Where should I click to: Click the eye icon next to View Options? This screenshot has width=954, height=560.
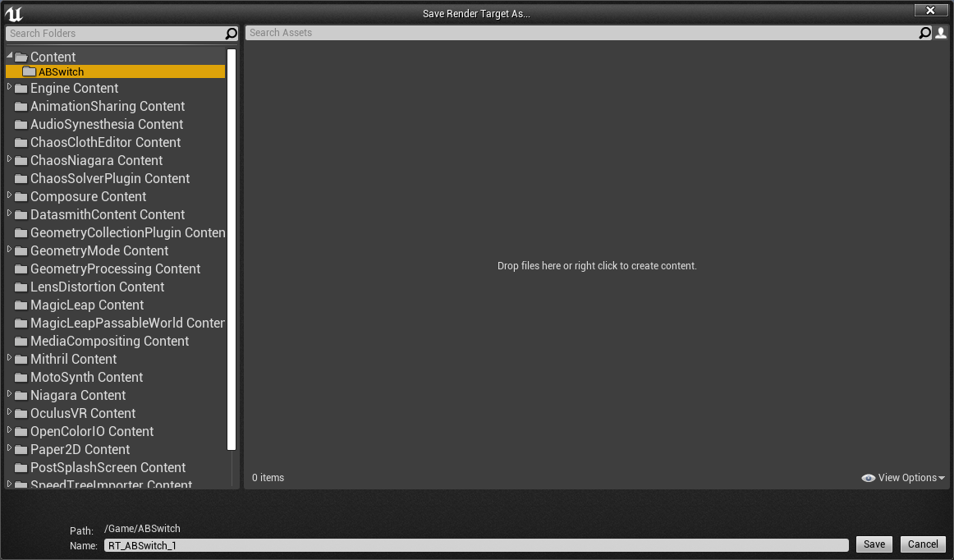tap(868, 478)
